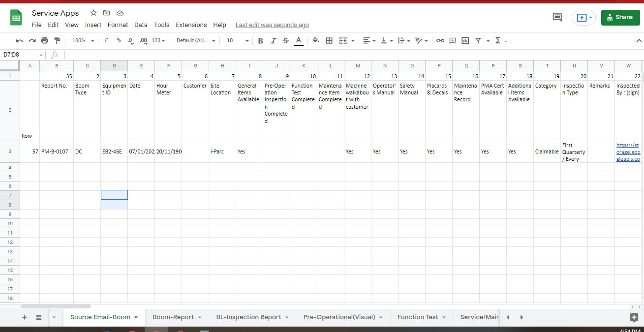This screenshot has height=332, width=644.
Task: Open the storage.googleapis link in W3
Action: pyautogui.click(x=628, y=152)
